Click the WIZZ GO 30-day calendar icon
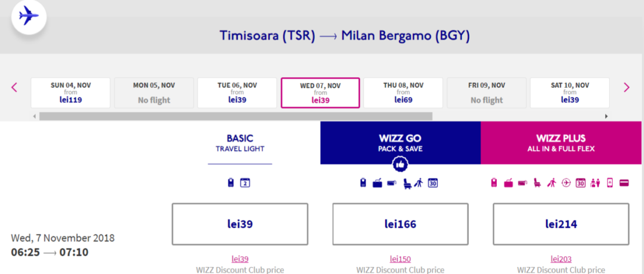The width and height of the screenshot is (644, 274). click(432, 182)
